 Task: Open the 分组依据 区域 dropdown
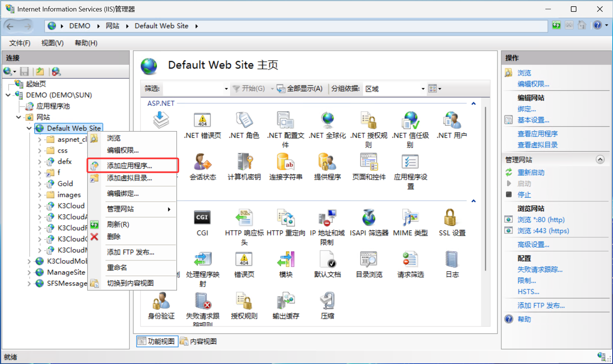(395, 89)
